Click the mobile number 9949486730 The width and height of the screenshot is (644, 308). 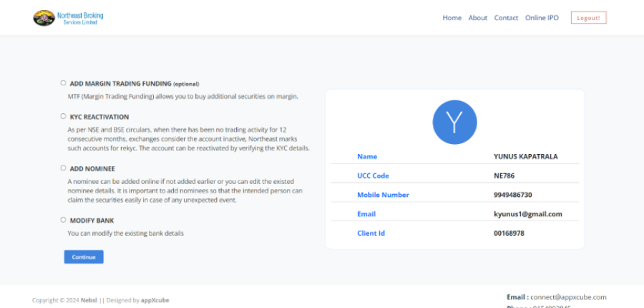512,195
